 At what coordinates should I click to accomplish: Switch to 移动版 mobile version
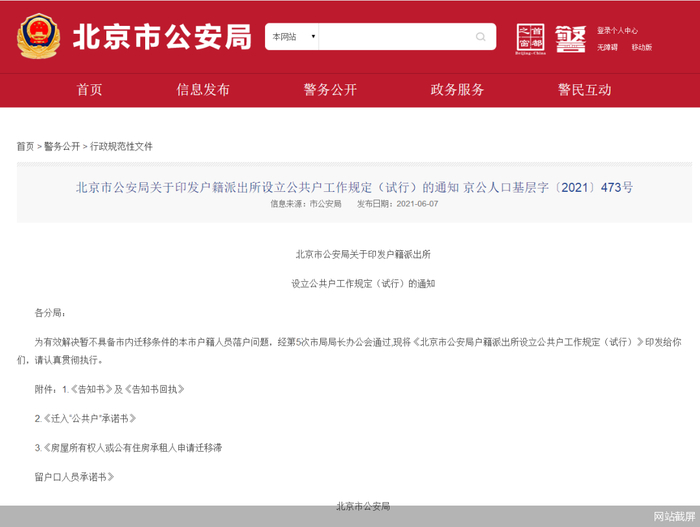click(642, 47)
